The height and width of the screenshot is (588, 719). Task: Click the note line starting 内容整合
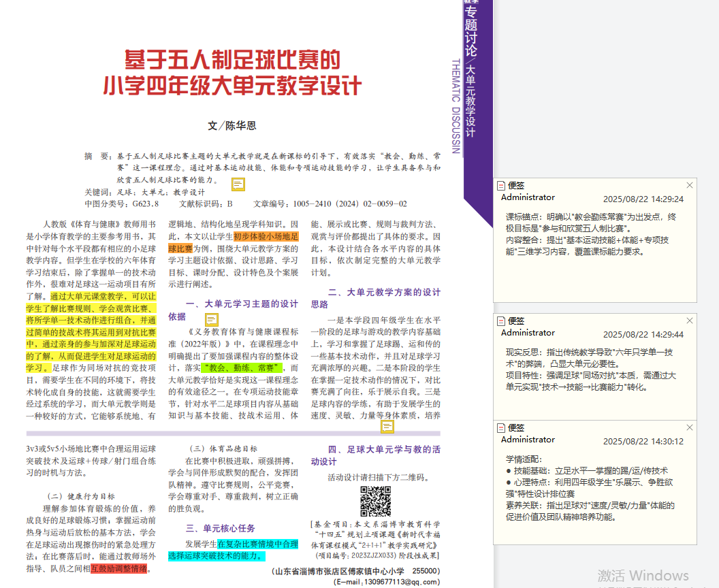click(587, 246)
